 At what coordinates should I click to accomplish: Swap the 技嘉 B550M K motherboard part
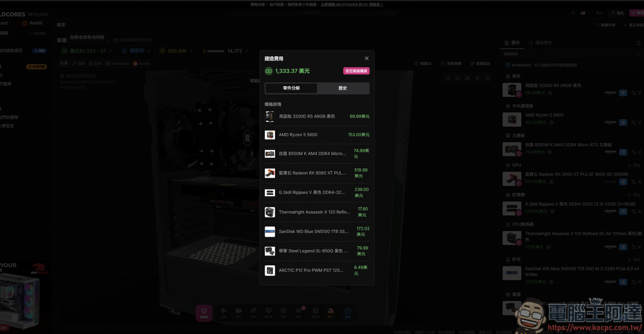(x=633, y=152)
